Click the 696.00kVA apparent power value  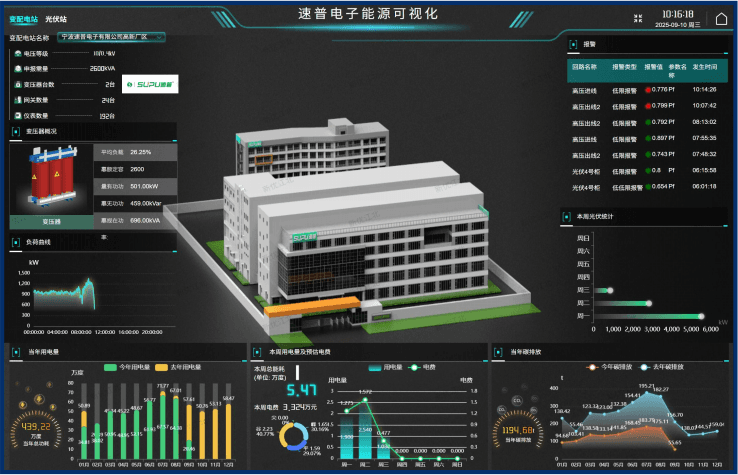[x=145, y=220]
